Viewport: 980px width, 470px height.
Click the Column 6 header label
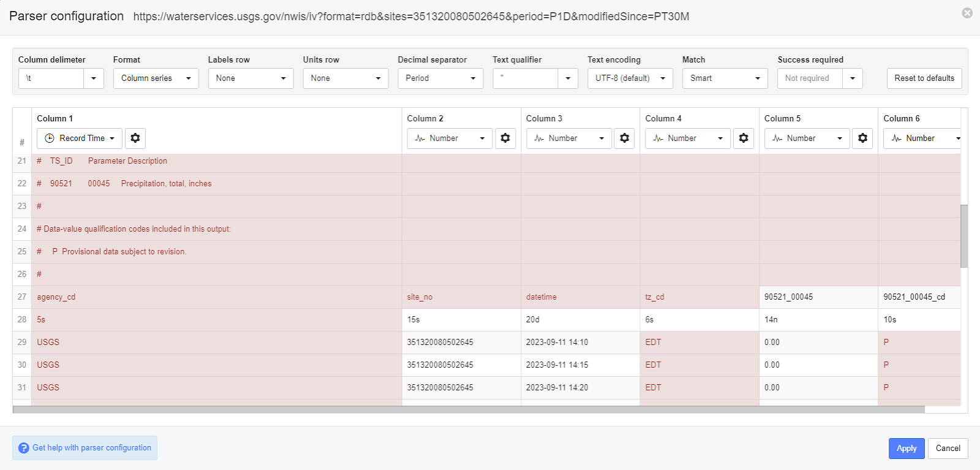point(902,118)
